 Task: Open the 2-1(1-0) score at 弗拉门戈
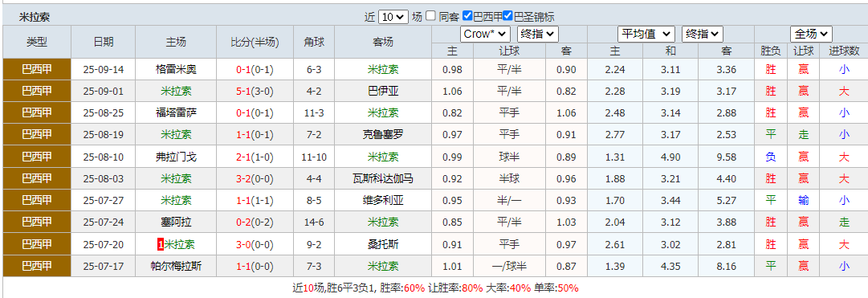pos(255,157)
